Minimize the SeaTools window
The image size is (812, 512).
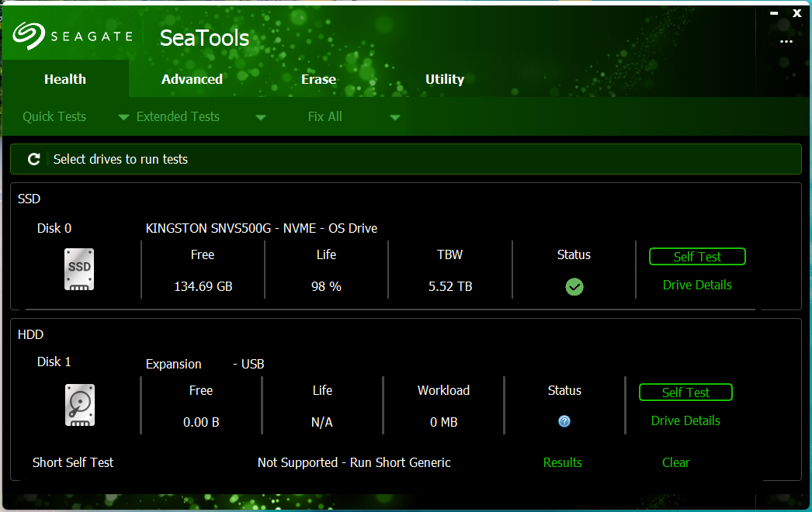[x=774, y=13]
